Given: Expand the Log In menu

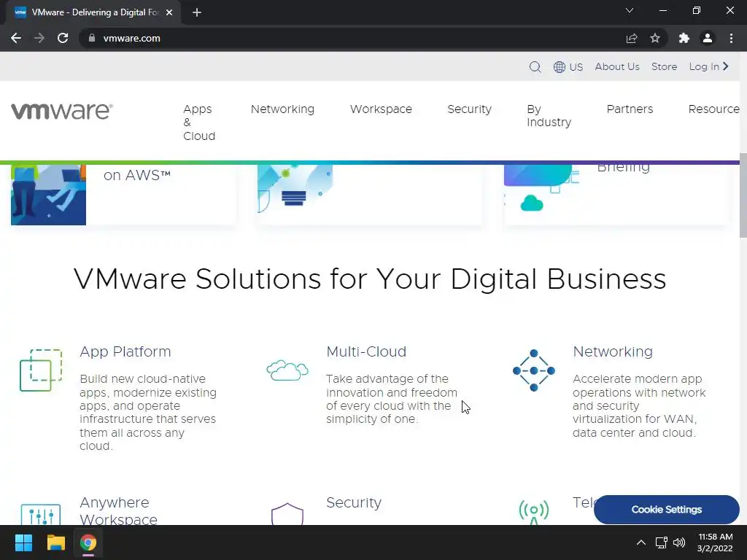Looking at the screenshot, I should click(709, 66).
